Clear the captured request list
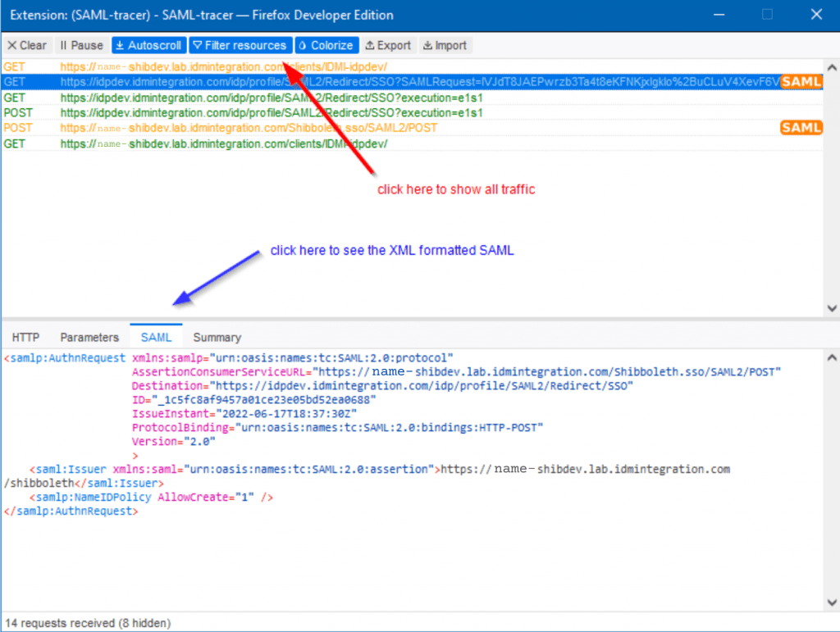The height and width of the screenshot is (632, 840). click(x=25, y=45)
